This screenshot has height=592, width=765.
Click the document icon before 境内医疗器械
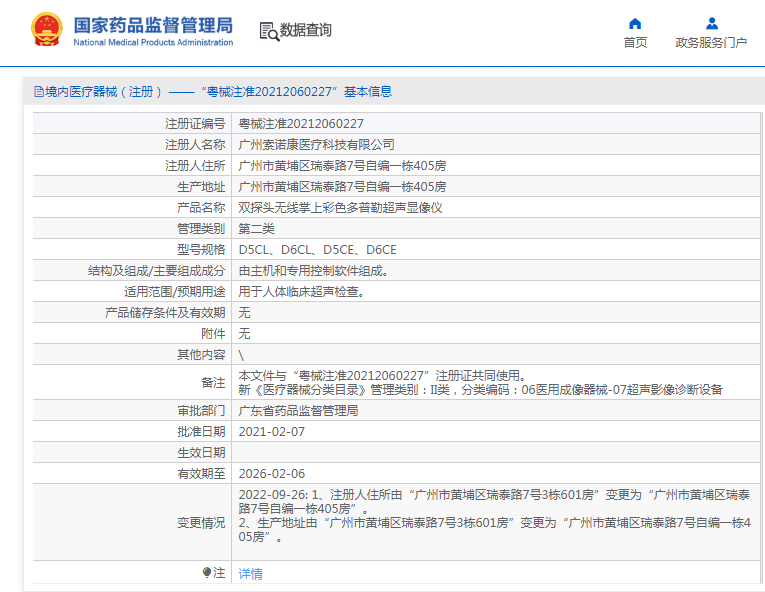point(39,91)
